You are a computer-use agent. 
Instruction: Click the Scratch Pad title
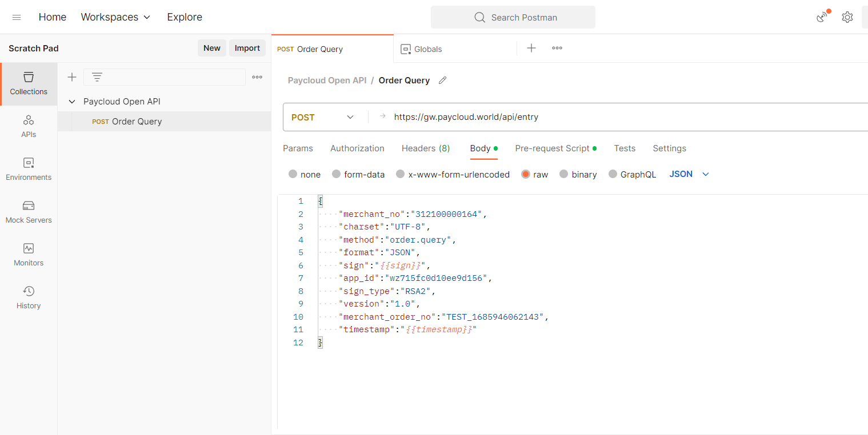click(34, 49)
